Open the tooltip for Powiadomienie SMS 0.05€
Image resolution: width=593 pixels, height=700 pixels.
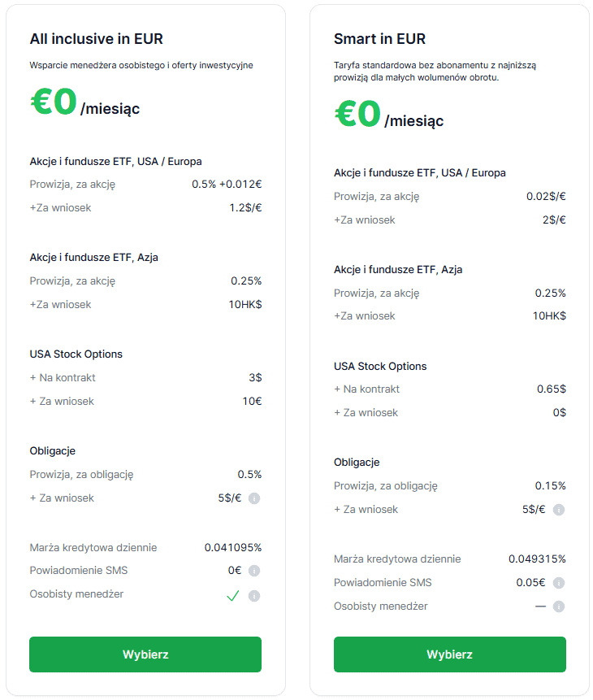click(x=559, y=582)
